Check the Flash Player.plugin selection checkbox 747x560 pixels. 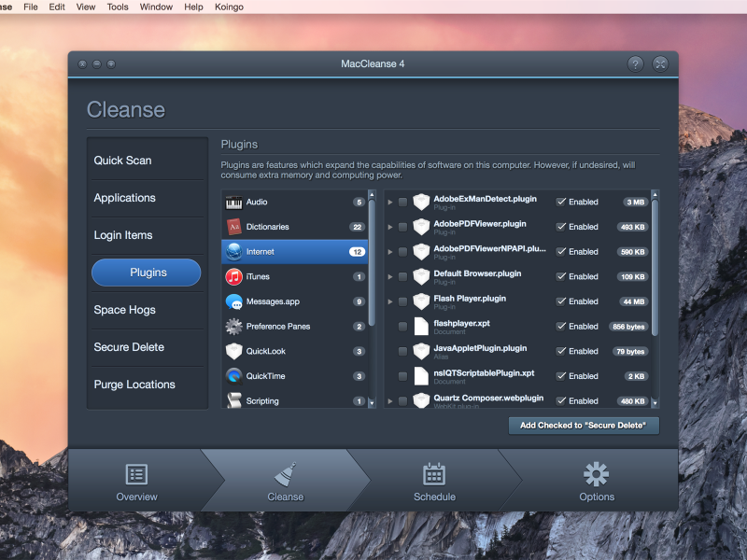[402, 301]
